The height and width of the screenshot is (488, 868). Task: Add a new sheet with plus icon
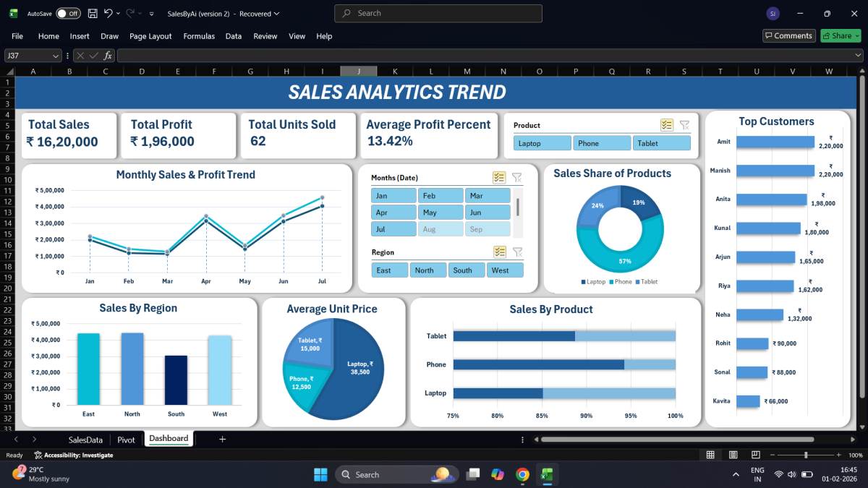[x=222, y=439]
